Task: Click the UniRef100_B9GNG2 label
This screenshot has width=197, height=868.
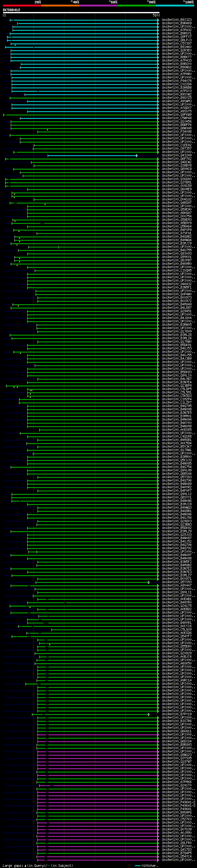Action: click(x=177, y=67)
